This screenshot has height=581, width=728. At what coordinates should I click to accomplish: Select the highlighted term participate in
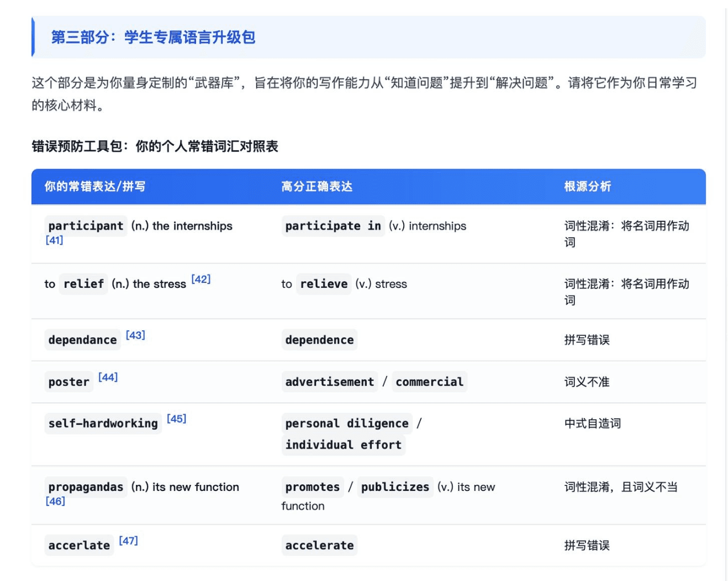click(x=333, y=226)
